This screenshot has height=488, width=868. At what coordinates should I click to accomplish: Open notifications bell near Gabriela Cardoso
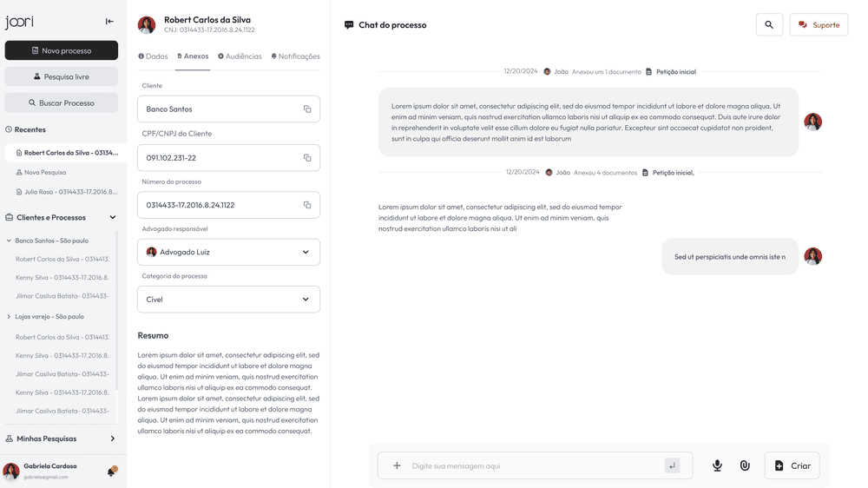point(111,472)
